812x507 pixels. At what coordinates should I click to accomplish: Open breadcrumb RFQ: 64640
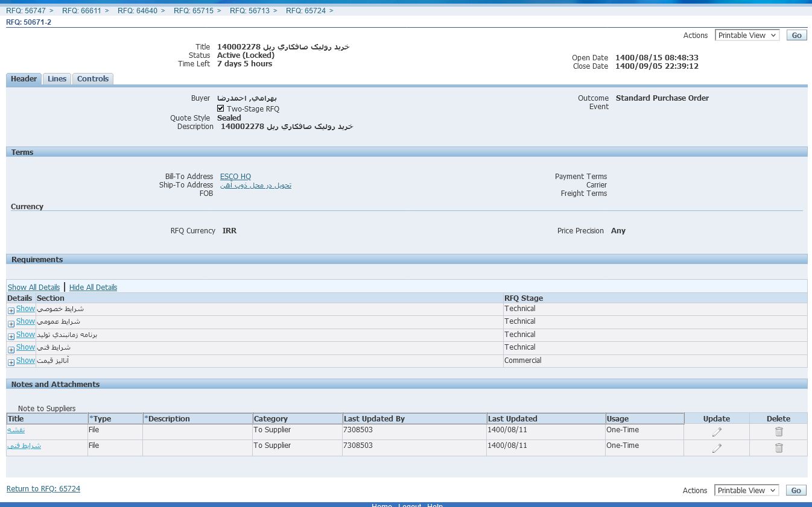pyautogui.click(x=138, y=11)
